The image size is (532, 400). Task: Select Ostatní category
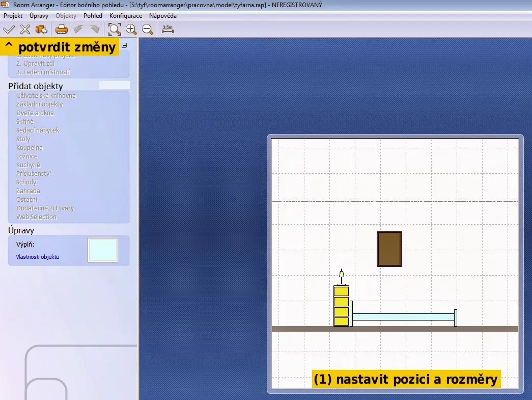coord(27,200)
